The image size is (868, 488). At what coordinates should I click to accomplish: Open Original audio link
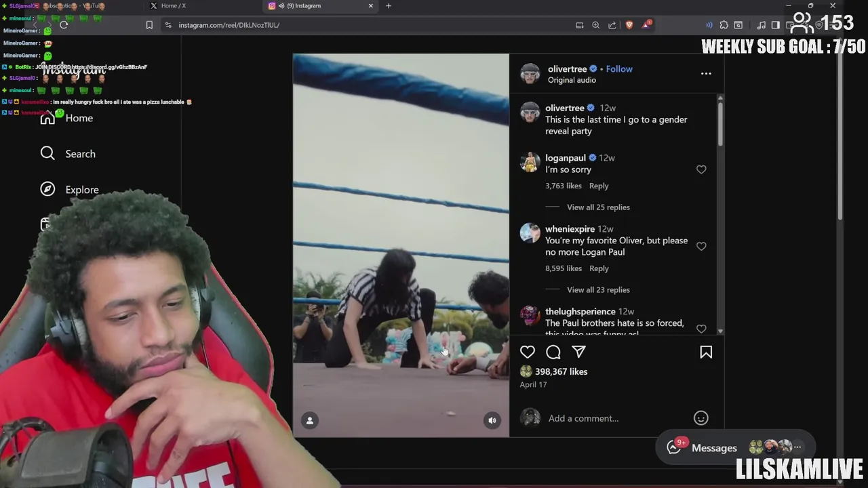572,80
